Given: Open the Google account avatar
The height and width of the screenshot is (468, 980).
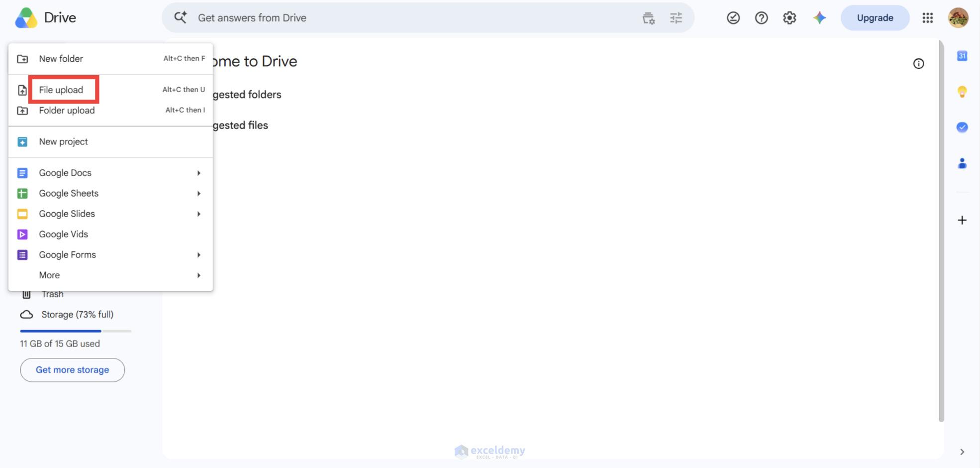Looking at the screenshot, I should pyautogui.click(x=958, y=18).
